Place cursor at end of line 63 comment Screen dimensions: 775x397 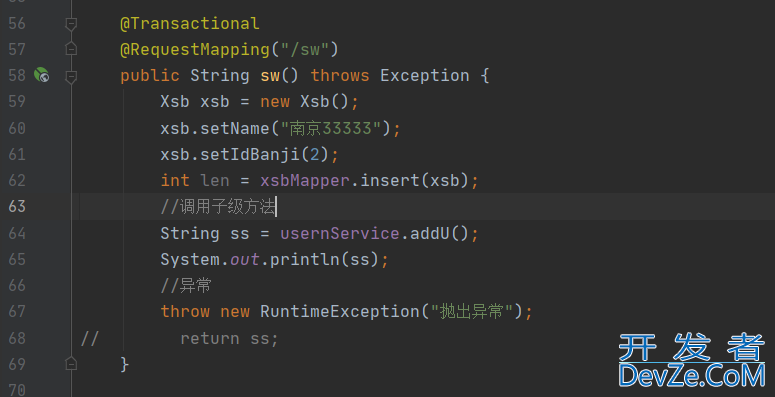point(277,207)
